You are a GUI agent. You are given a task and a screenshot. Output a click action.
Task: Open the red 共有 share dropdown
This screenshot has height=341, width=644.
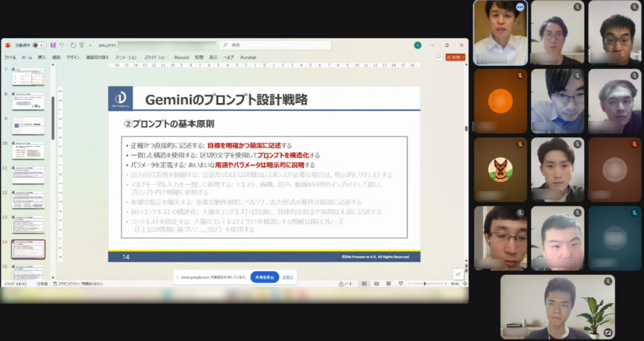455,57
